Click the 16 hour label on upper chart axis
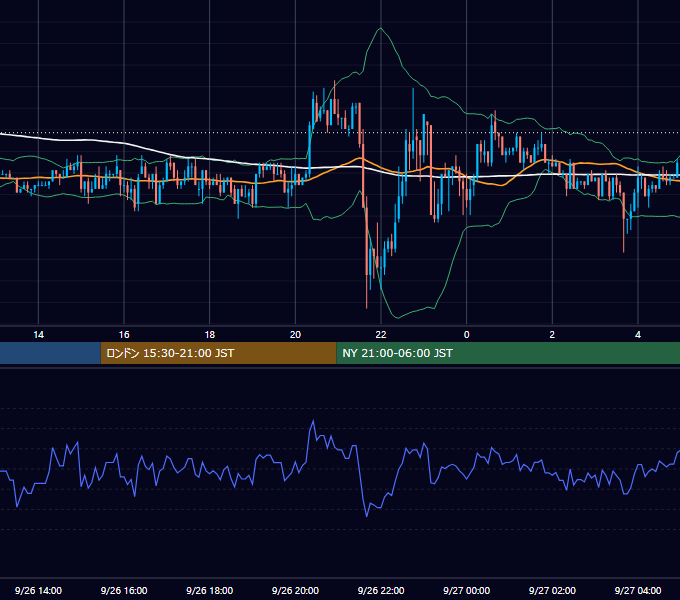 (x=124, y=335)
